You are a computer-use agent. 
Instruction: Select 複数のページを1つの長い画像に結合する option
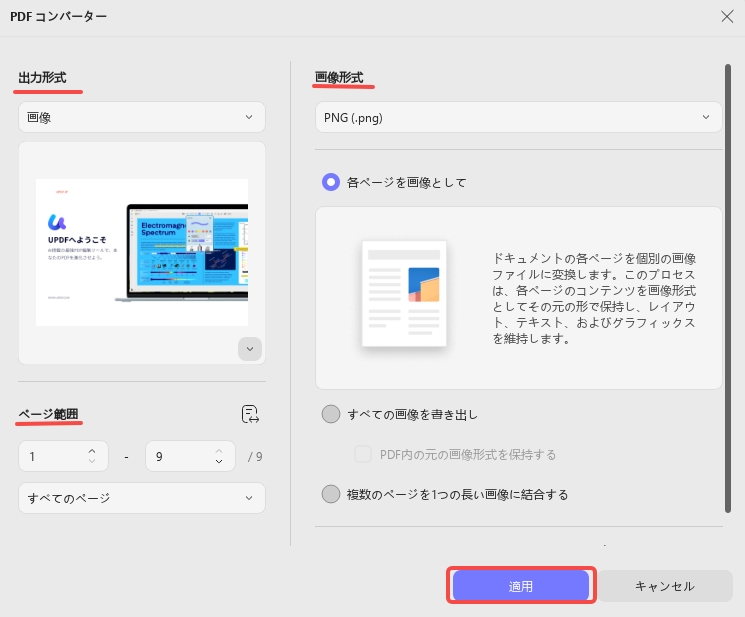[331, 494]
